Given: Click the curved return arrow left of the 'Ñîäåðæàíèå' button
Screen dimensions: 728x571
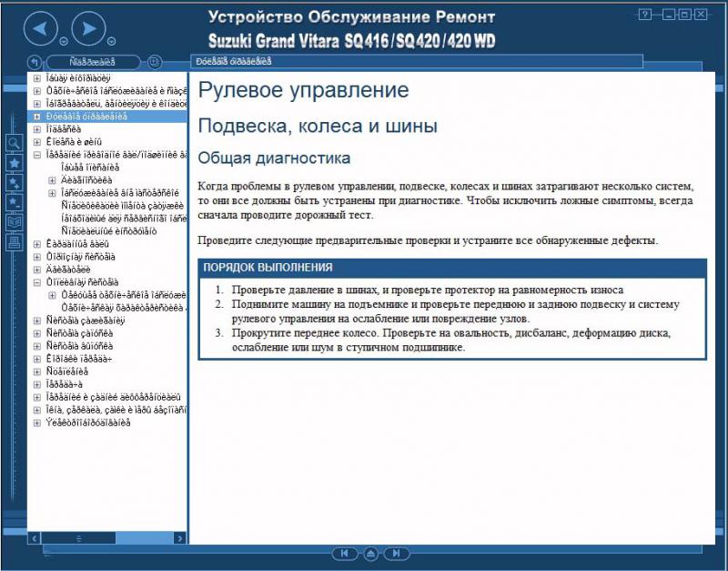Looking at the screenshot, I should (35, 62).
